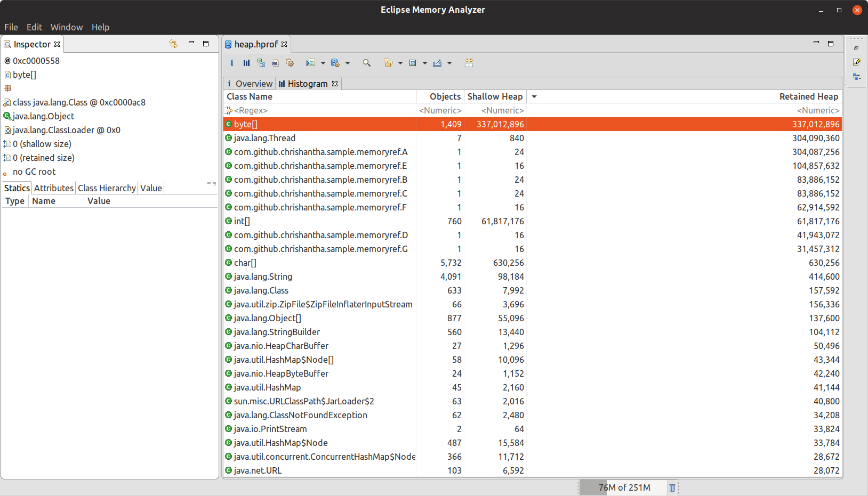Minimize the Inspector view
The height and width of the screenshot is (496, 868).
click(x=191, y=43)
